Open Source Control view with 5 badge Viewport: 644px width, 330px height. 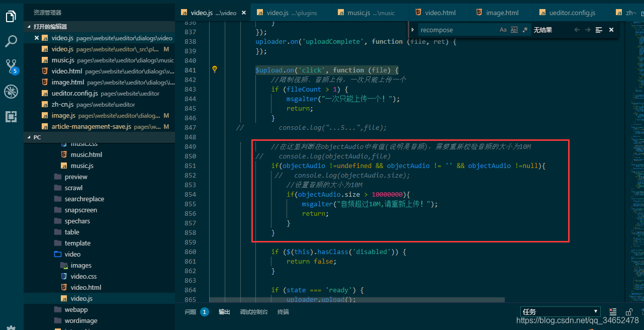(12, 66)
